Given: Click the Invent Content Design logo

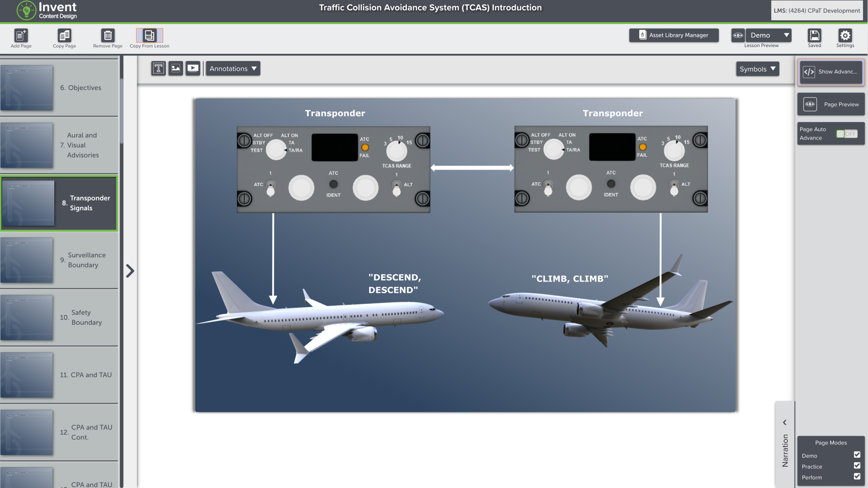Looking at the screenshot, I should click(x=47, y=11).
